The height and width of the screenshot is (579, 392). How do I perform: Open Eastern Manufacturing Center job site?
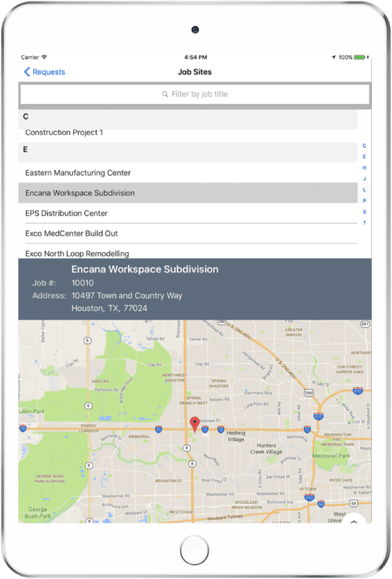[x=78, y=173]
